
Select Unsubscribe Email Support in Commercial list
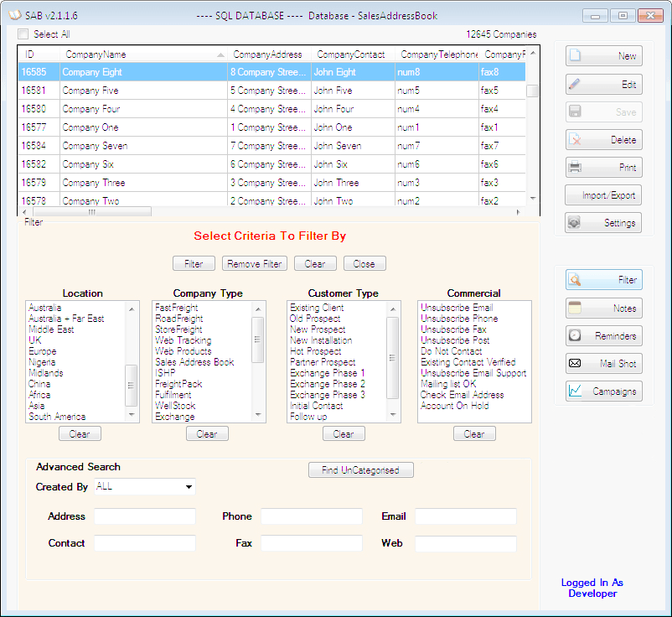[x=473, y=373]
